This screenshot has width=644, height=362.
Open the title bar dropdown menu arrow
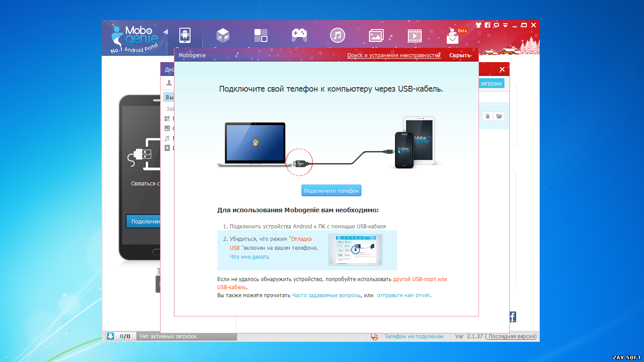(505, 25)
